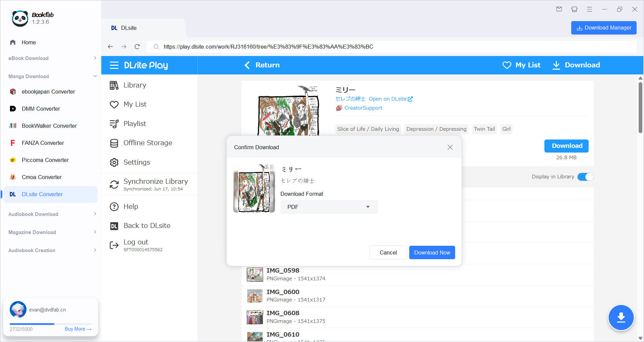Open My List heart in header
Screen dimensions: 644x342
[521, 65]
